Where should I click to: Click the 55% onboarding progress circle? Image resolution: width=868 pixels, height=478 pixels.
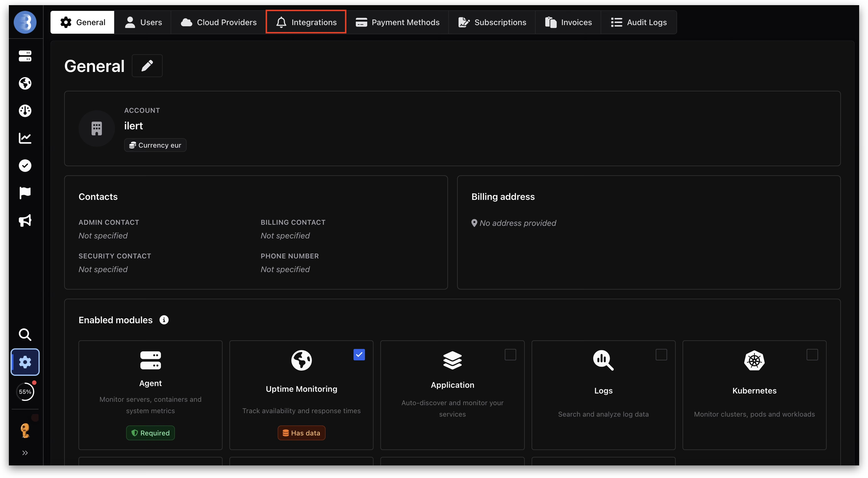[25, 392]
